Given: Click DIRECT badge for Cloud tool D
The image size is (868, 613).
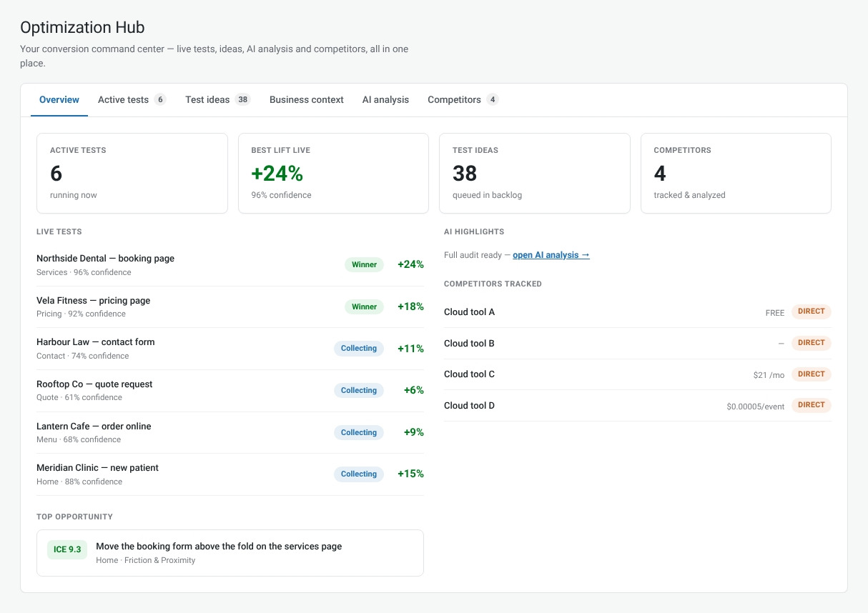Looking at the screenshot, I should click(x=812, y=405).
